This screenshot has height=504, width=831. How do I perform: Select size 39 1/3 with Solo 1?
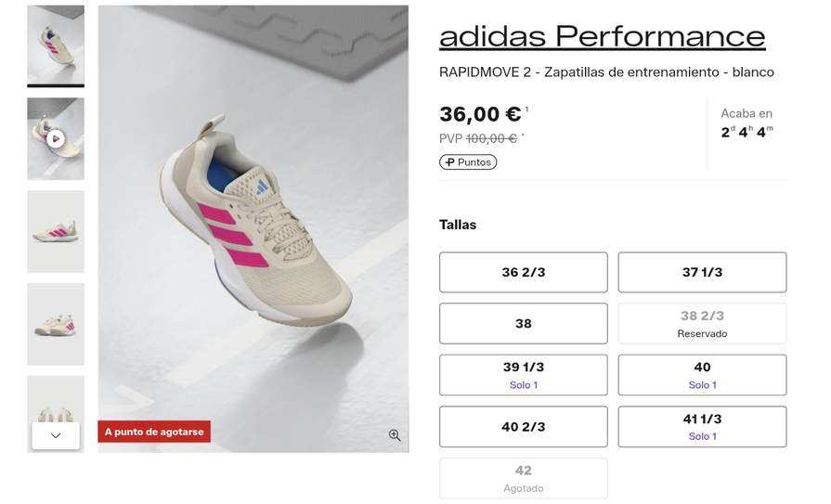(x=523, y=375)
